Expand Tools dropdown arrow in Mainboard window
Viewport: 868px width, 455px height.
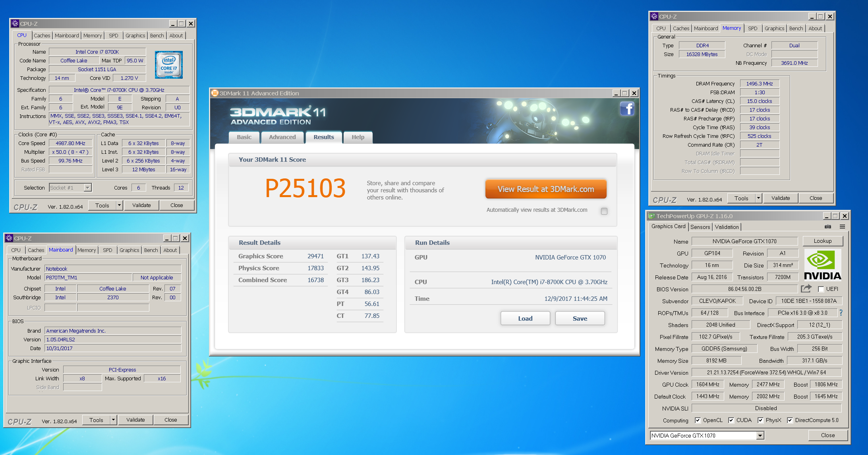tap(113, 420)
